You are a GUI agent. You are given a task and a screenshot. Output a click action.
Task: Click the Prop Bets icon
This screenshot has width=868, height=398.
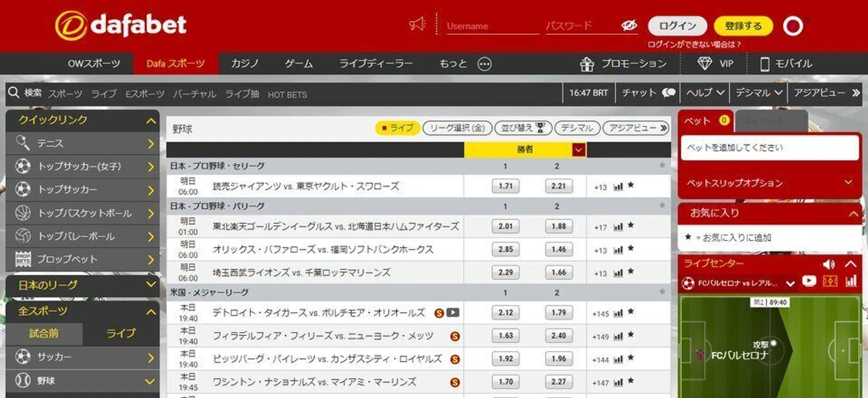click(x=23, y=259)
